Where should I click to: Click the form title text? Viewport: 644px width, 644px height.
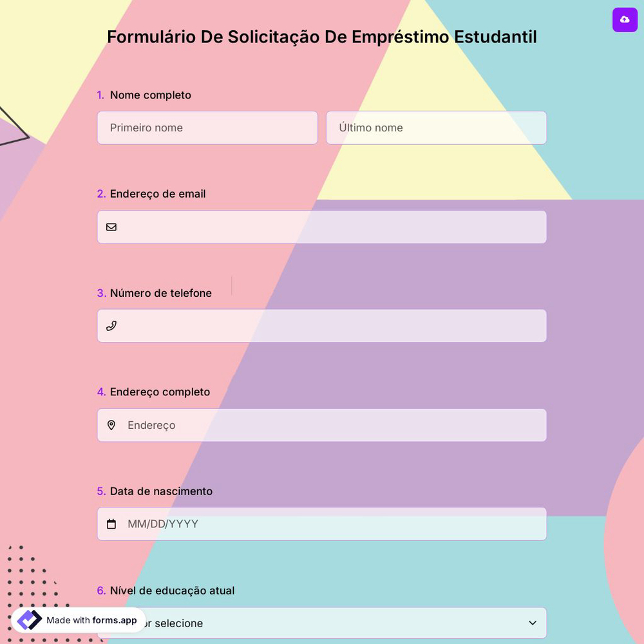tap(322, 37)
